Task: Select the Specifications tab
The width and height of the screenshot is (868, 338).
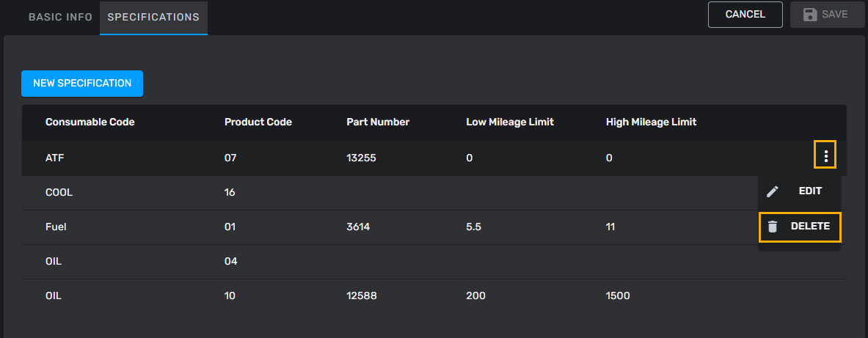Action: [x=153, y=17]
